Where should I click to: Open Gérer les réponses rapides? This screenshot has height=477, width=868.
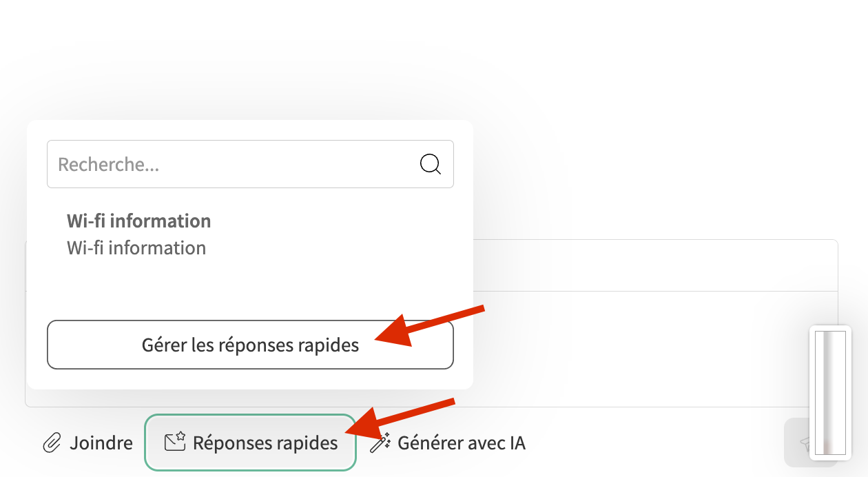click(x=250, y=345)
